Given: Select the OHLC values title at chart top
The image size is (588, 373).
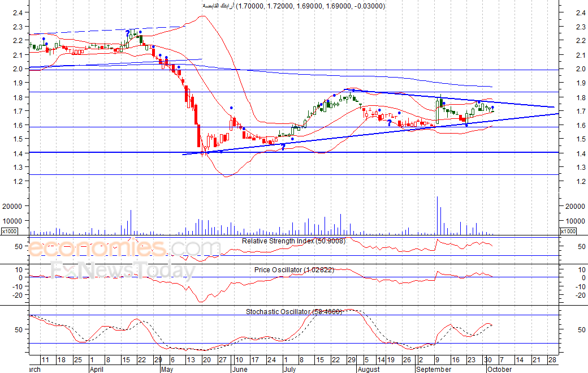Looking at the screenshot, I should (x=293, y=6).
